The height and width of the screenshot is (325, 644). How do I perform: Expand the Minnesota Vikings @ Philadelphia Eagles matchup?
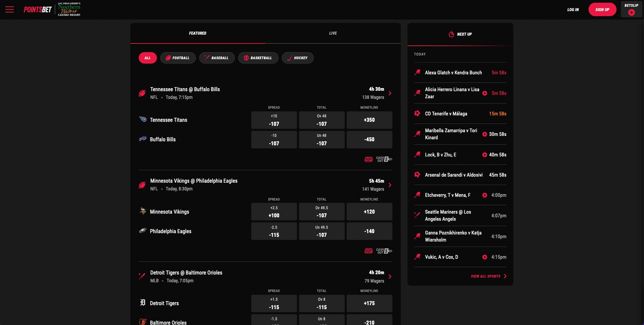tap(390, 185)
